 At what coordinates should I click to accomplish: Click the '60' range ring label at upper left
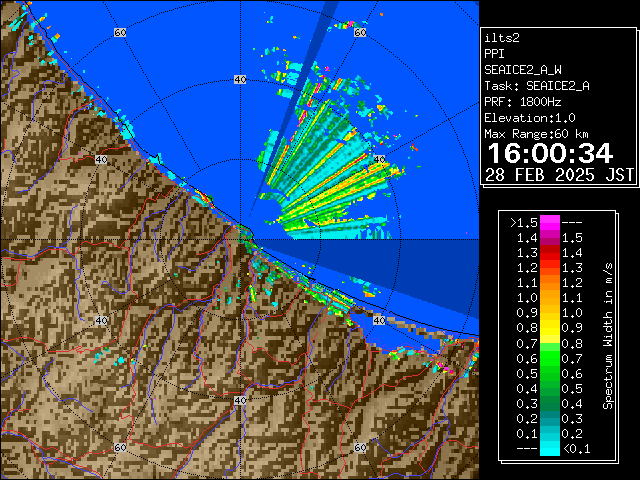click(x=120, y=32)
